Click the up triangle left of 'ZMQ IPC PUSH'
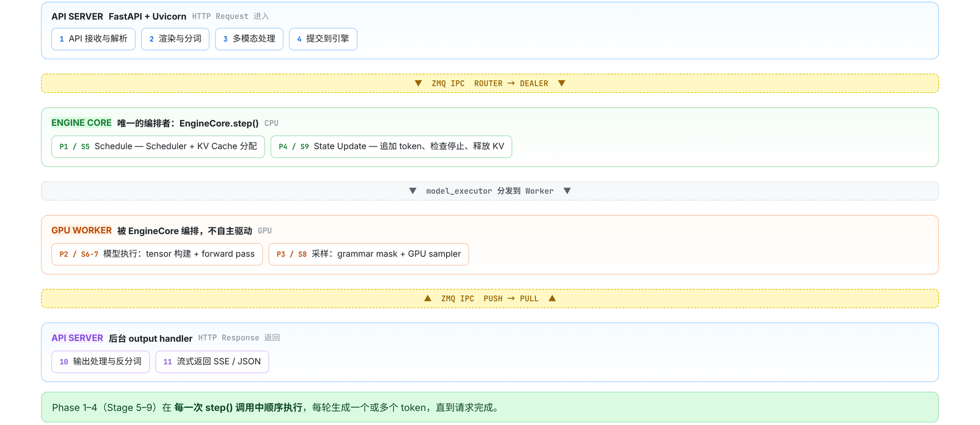Image resolution: width=980 pixels, height=425 pixels. pos(428,298)
